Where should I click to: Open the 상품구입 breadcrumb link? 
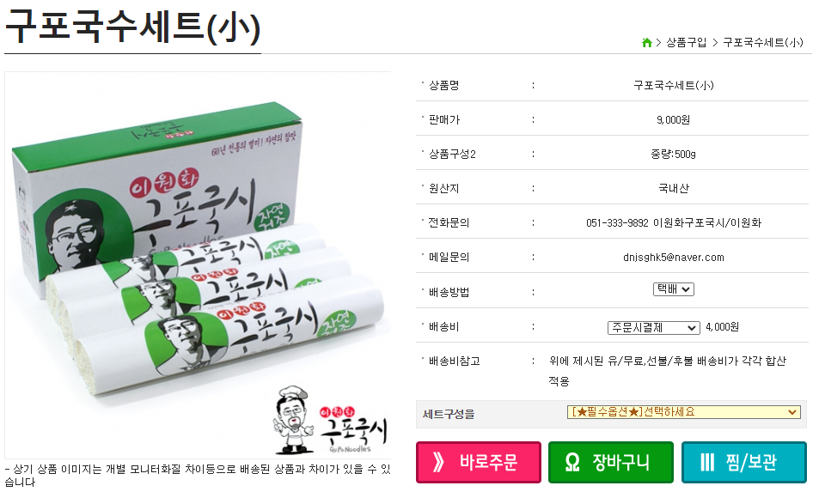point(687,43)
